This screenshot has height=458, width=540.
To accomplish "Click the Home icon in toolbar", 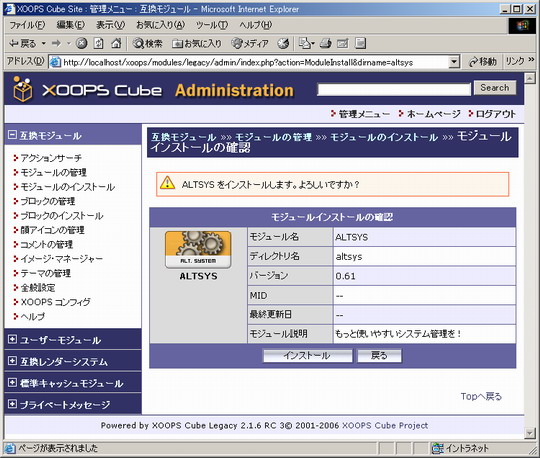I will [x=116, y=43].
